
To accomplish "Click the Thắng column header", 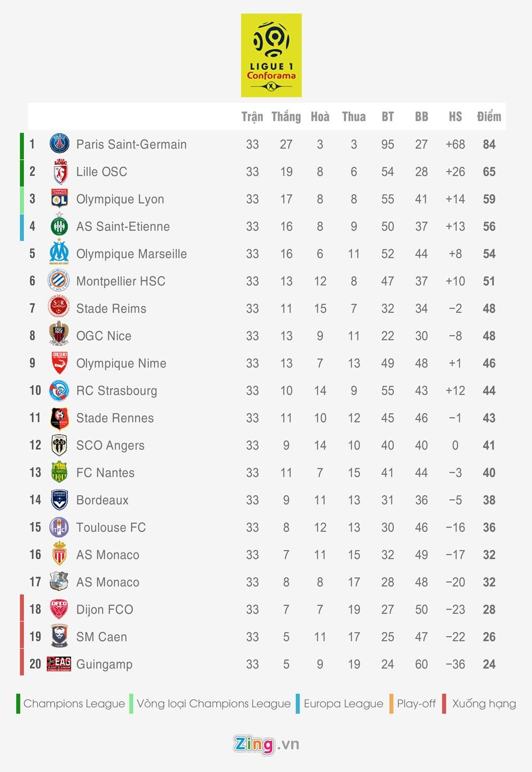I will 286,116.
